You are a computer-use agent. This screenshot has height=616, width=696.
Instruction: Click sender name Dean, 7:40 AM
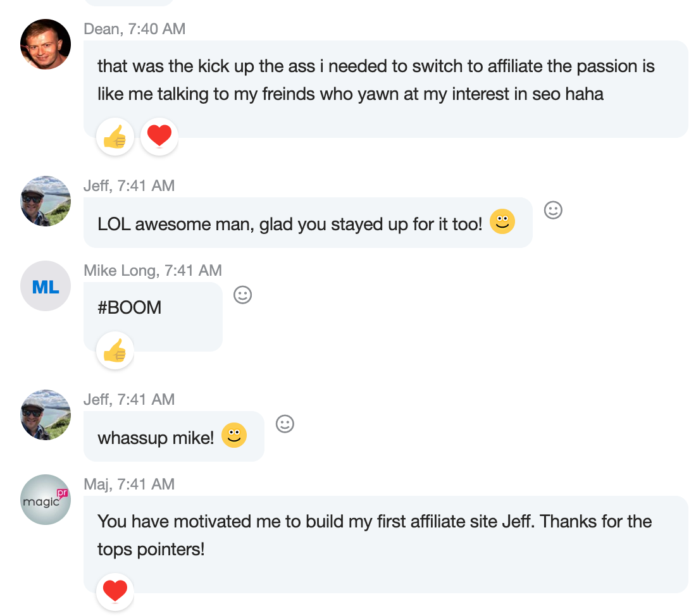(x=134, y=28)
